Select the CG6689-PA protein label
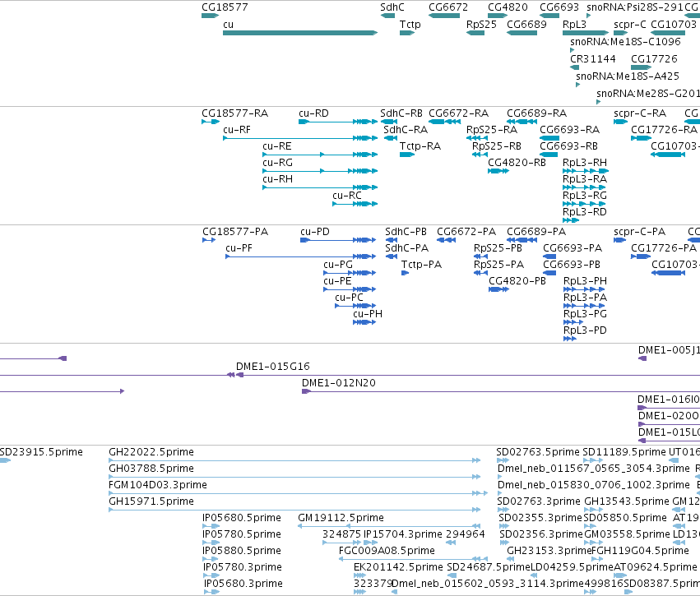 536,232
